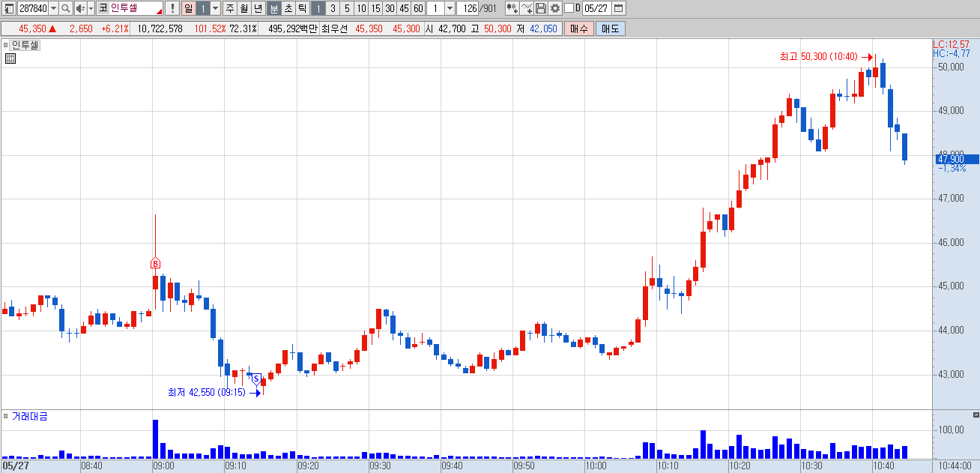Image resolution: width=980 pixels, height=473 pixels.
Task: Click the add candlestick chart icon
Action: 512,8
